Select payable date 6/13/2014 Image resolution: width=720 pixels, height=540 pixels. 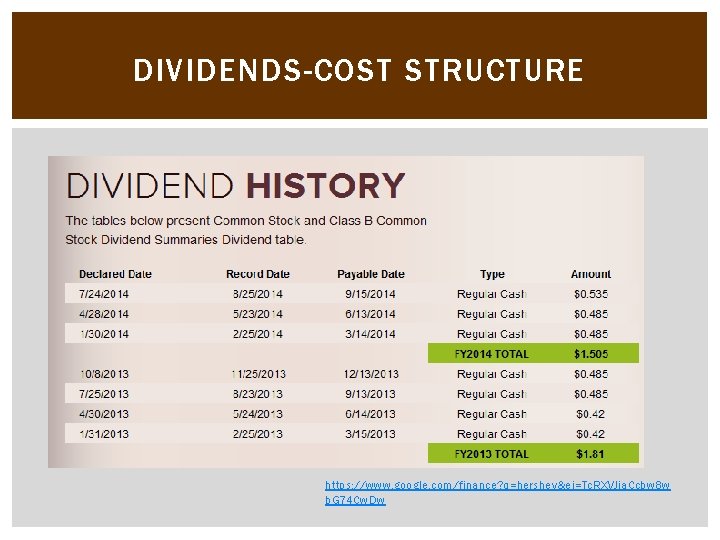(370, 314)
